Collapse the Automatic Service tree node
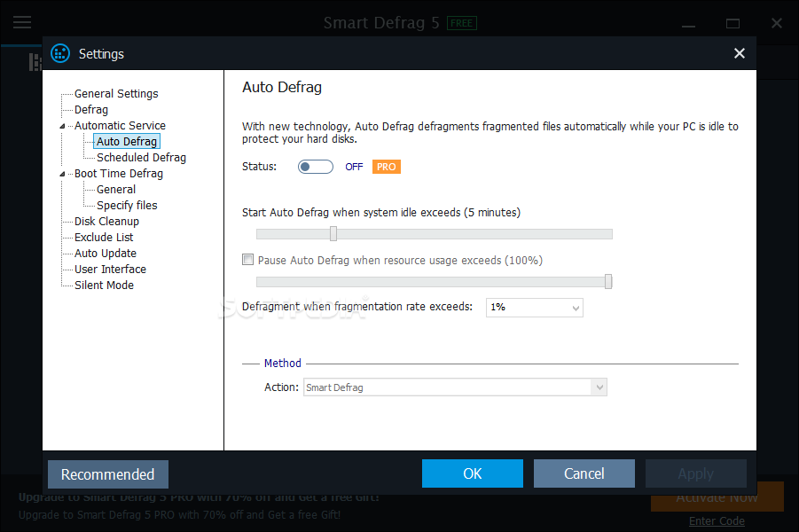This screenshot has width=799, height=532. [62, 126]
